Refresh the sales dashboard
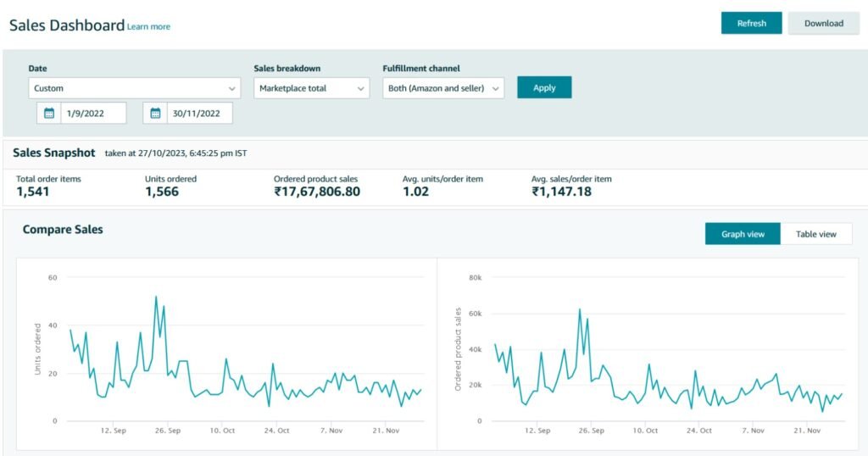This screenshot has width=868, height=456. (x=751, y=23)
